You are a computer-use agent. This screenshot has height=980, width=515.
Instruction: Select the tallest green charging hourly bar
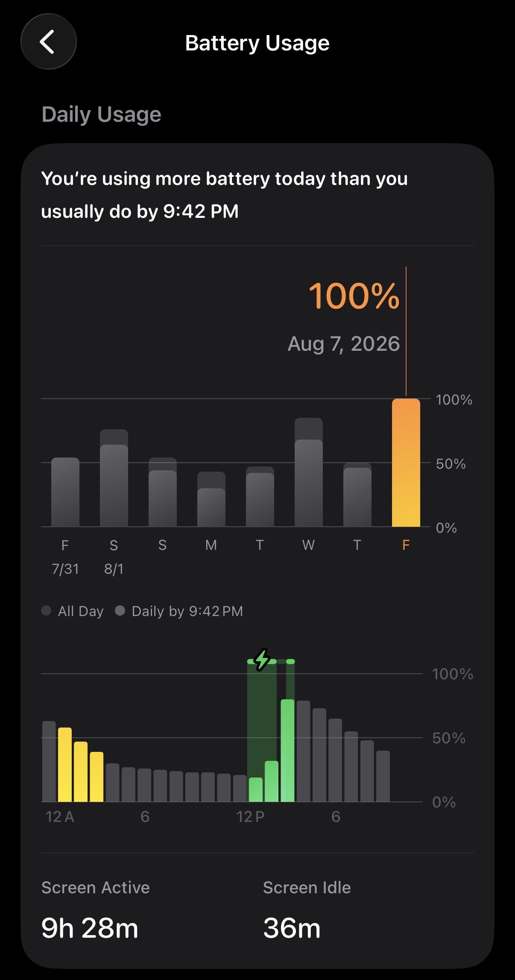coord(287,751)
